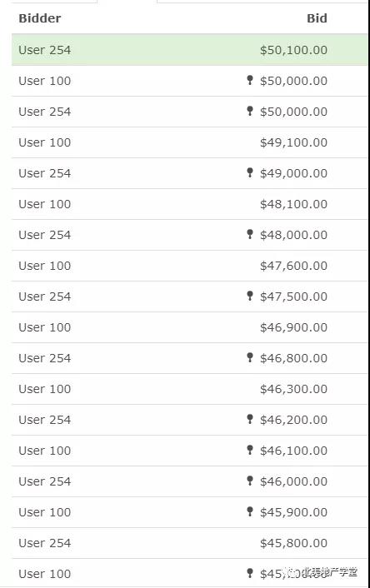The image size is (370, 588).
Task: Click User 100 on the $49,100.00 row
Action: 45,142
